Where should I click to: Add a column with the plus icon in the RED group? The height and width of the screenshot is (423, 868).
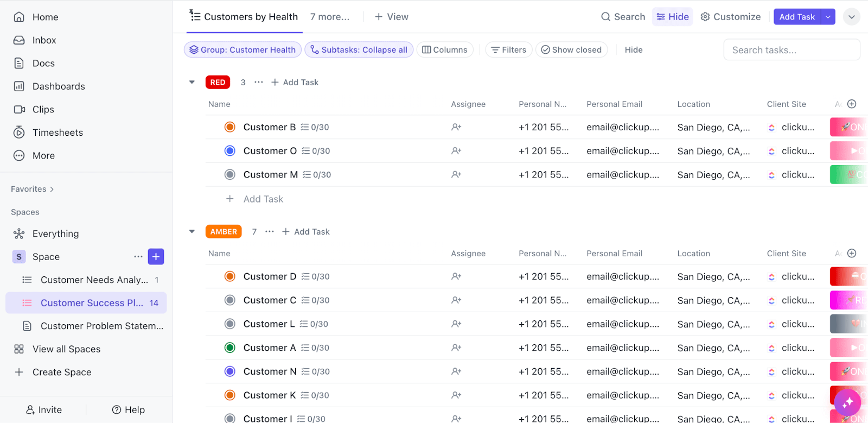852,104
